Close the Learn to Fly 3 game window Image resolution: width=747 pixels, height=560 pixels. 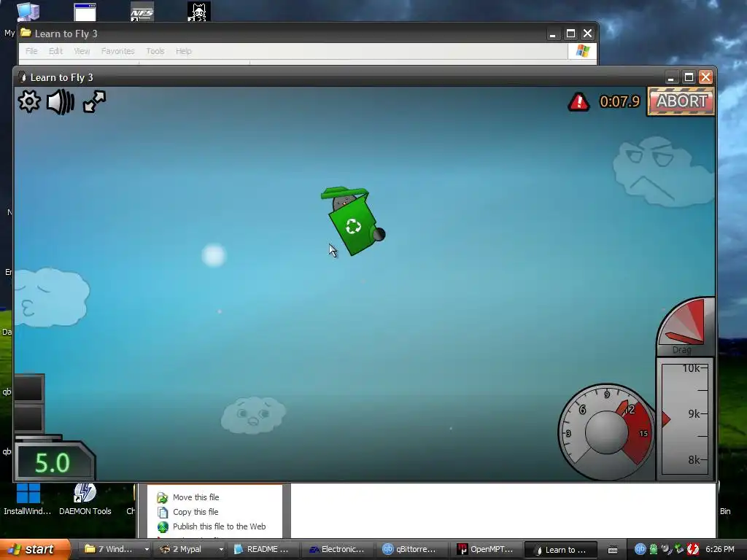pyautogui.click(x=705, y=77)
